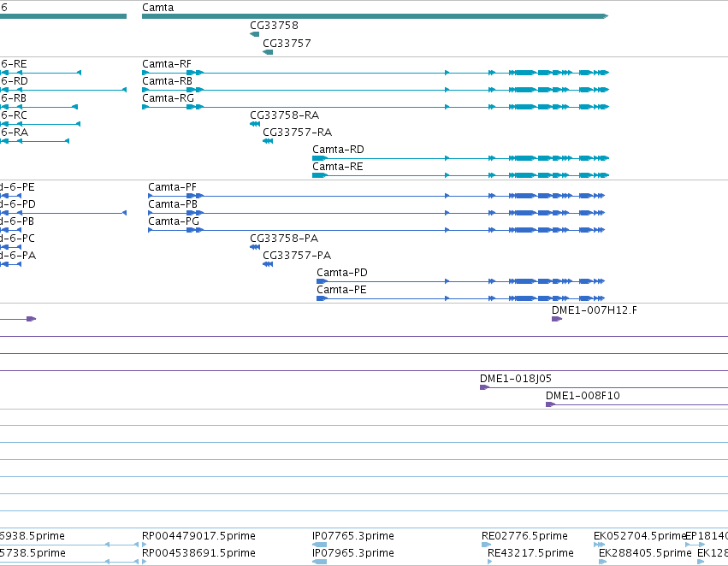
Task: Click the CG33758 gene arrow glyph
Action: pyautogui.click(x=254, y=34)
